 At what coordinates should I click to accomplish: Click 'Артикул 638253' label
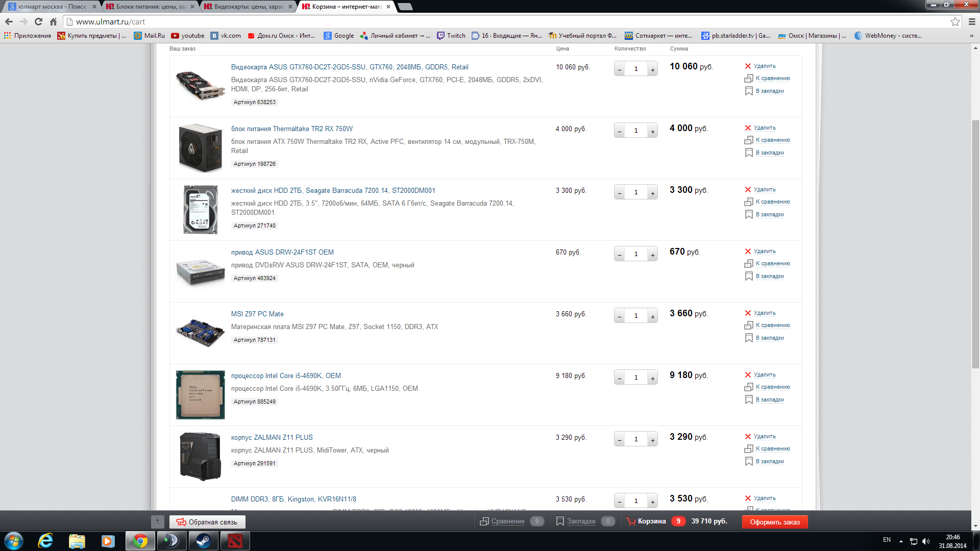(x=254, y=103)
